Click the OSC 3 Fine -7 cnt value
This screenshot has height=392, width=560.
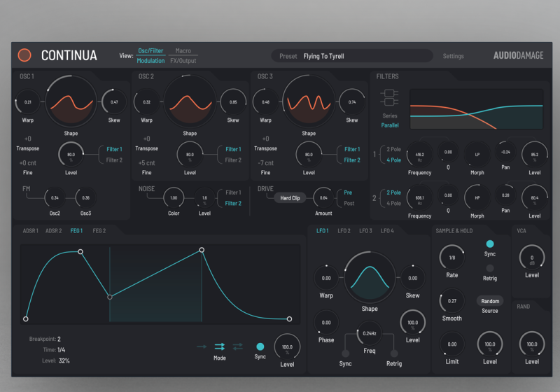point(265,163)
